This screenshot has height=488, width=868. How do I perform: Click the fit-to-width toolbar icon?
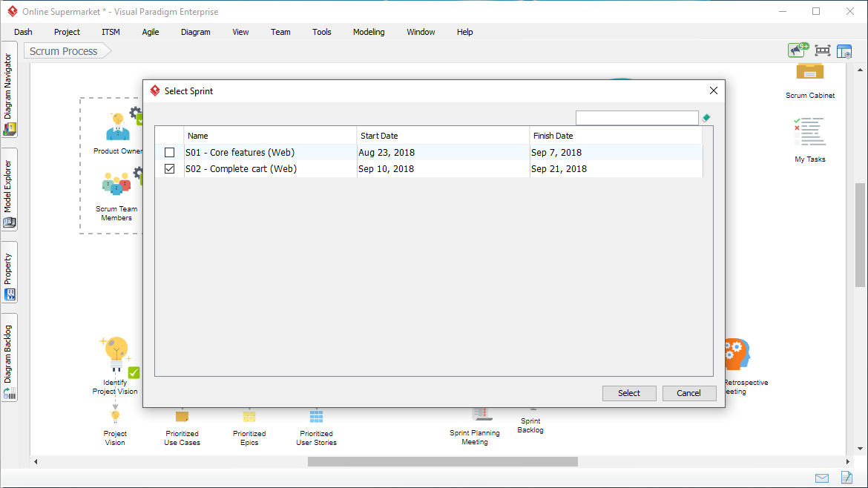click(x=823, y=51)
